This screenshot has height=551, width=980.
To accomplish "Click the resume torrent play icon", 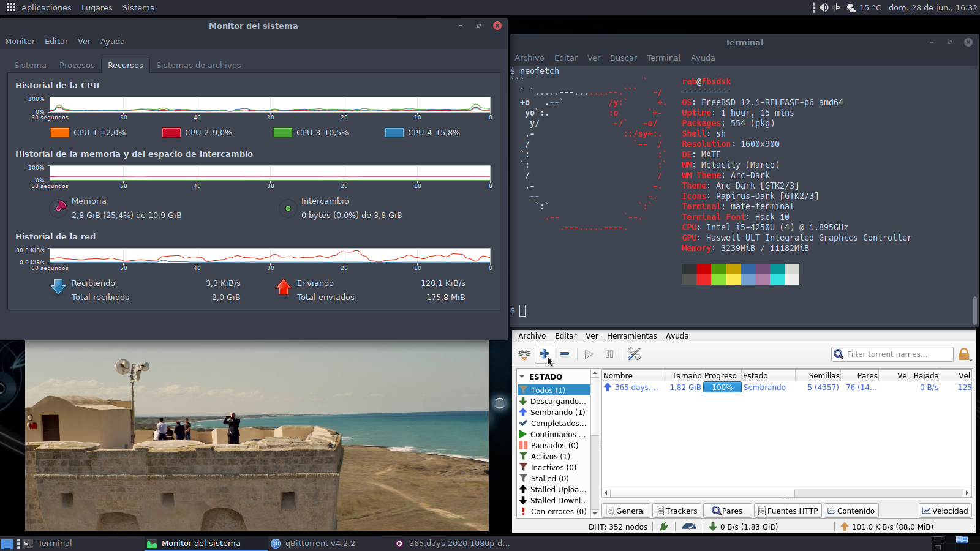I will (589, 354).
